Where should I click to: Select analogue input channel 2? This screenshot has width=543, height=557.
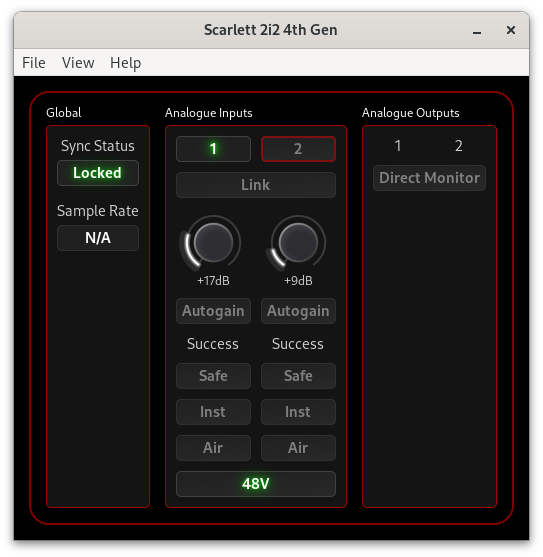click(298, 149)
